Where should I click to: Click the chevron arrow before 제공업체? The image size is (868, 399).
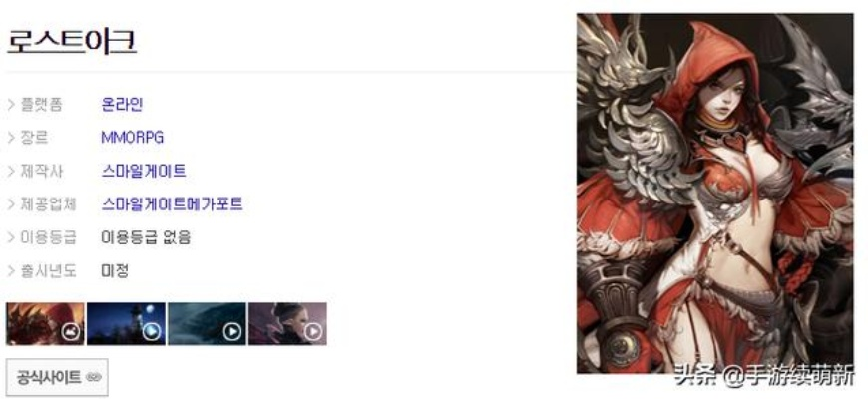pos(11,204)
